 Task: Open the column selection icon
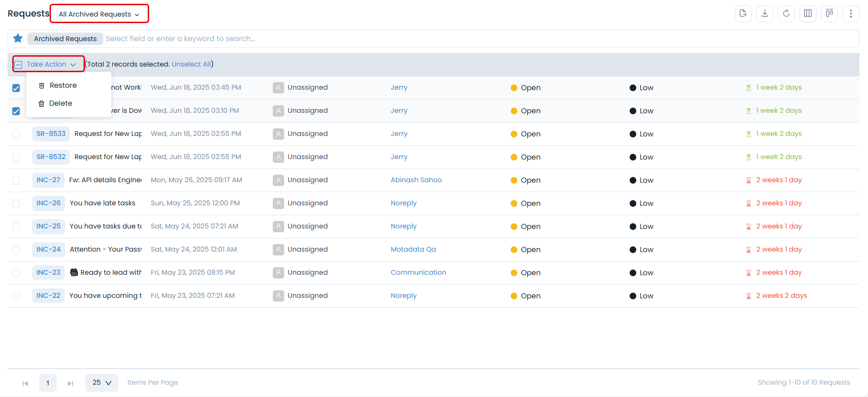coord(808,14)
